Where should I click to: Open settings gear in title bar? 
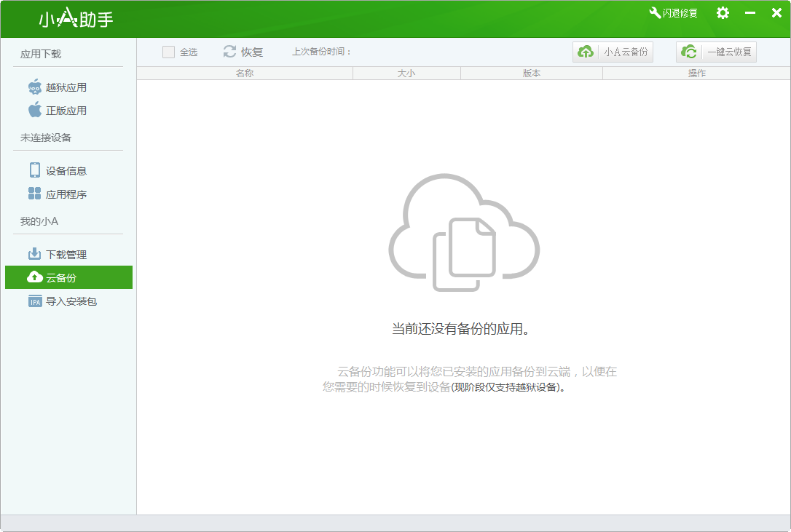point(723,12)
